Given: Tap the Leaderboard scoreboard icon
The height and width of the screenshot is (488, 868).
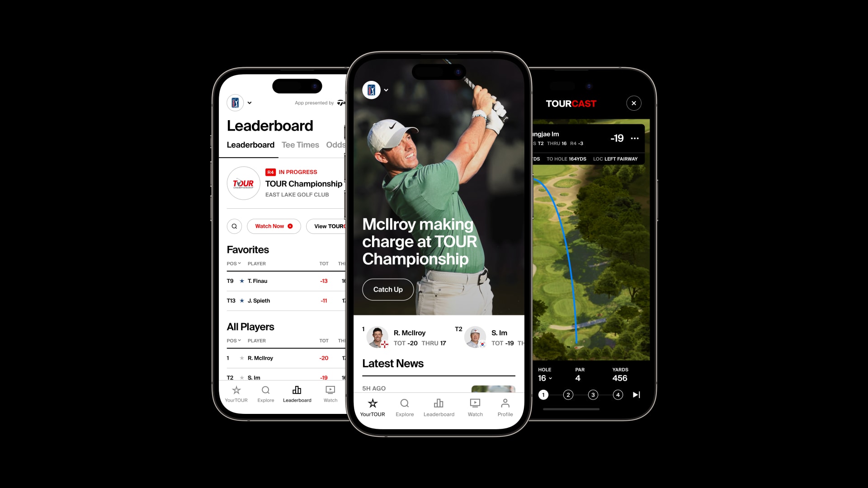Looking at the screenshot, I should coord(297,390).
